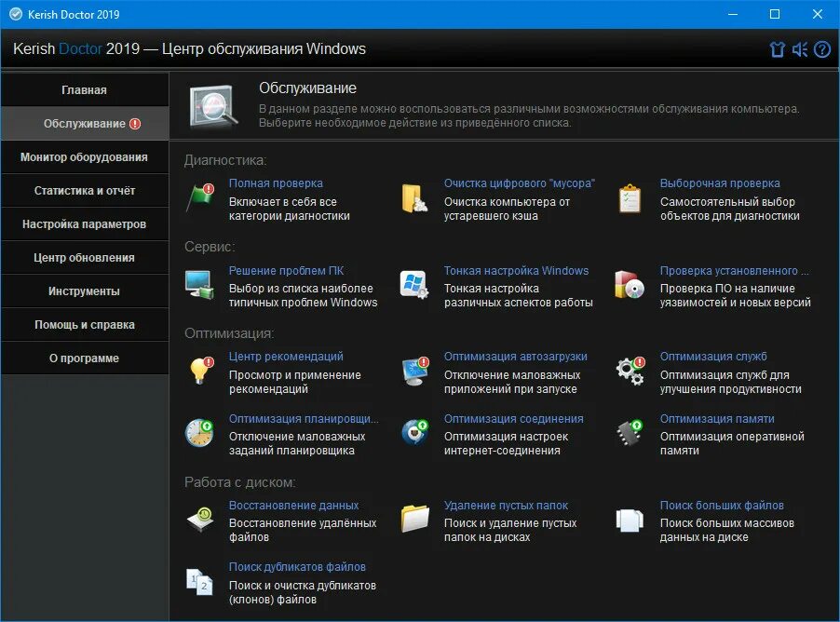Click the magnifier monitor icon beside Обслуживание header
The image size is (840, 622).
pyautogui.click(x=214, y=105)
